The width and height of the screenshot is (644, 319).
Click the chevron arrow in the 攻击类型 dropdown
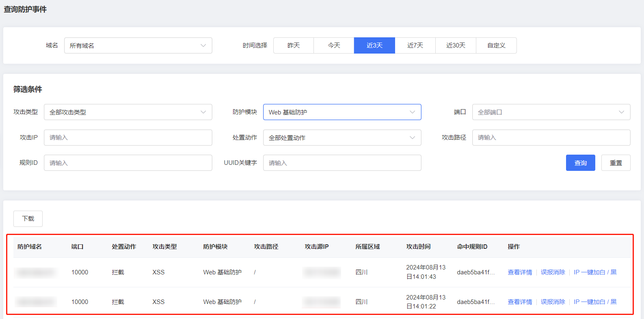[203, 112]
